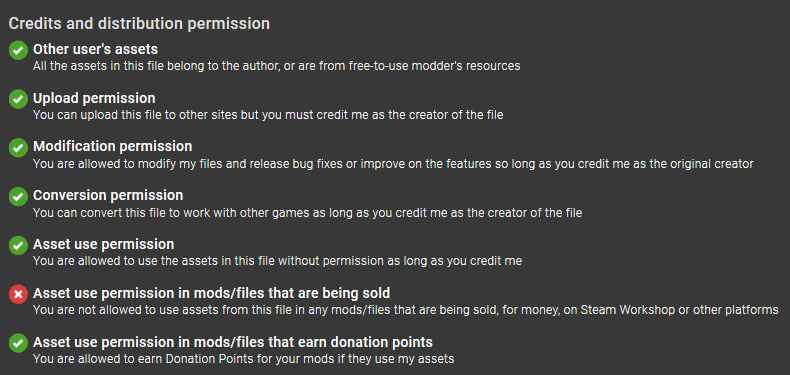Click green checkmark for donation points permission
This screenshot has width=790, height=375.
pos(18,344)
